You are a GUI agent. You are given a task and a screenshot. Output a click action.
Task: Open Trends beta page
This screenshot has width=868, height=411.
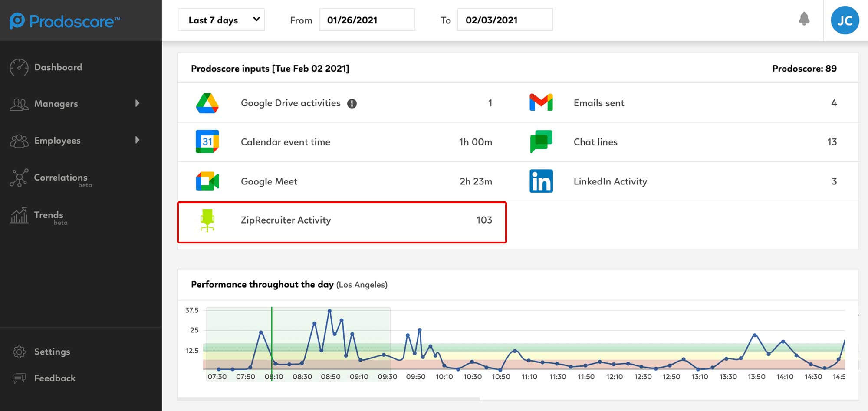pos(49,215)
